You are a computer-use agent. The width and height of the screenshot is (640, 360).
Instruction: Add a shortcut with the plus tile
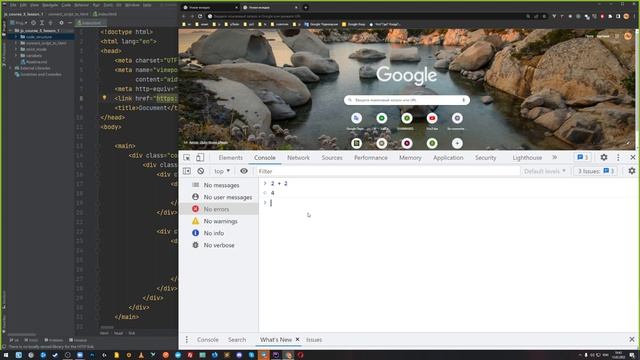point(457,143)
